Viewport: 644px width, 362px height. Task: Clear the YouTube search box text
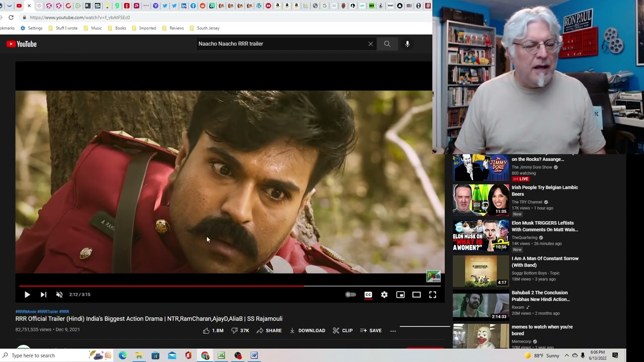point(371,44)
